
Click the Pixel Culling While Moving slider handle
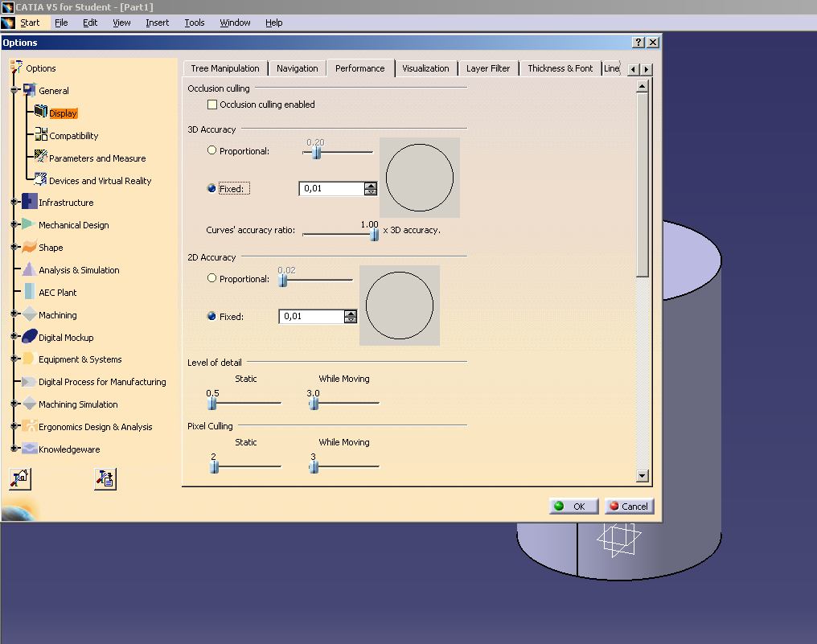pyautogui.click(x=314, y=467)
